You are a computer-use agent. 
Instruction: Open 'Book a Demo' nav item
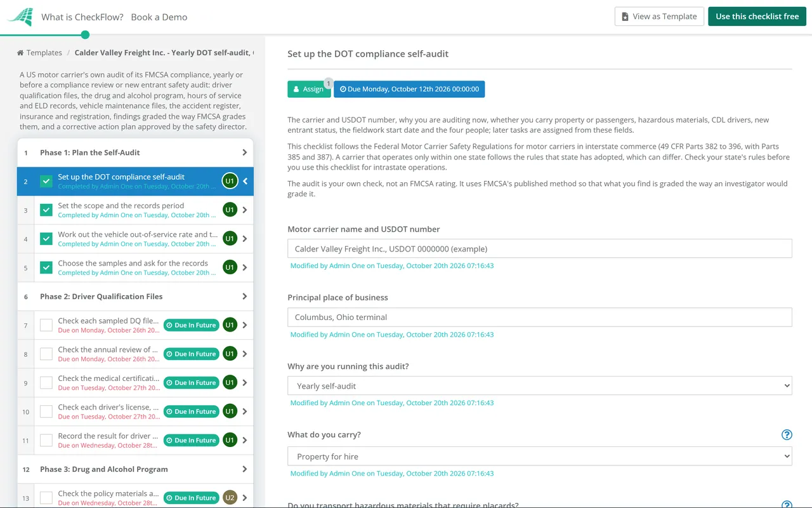click(159, 17)
